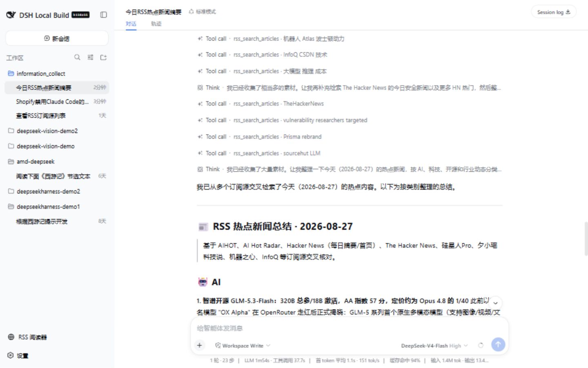
Task: Click the plus attachment button
Action: click(x=199, y=345)
